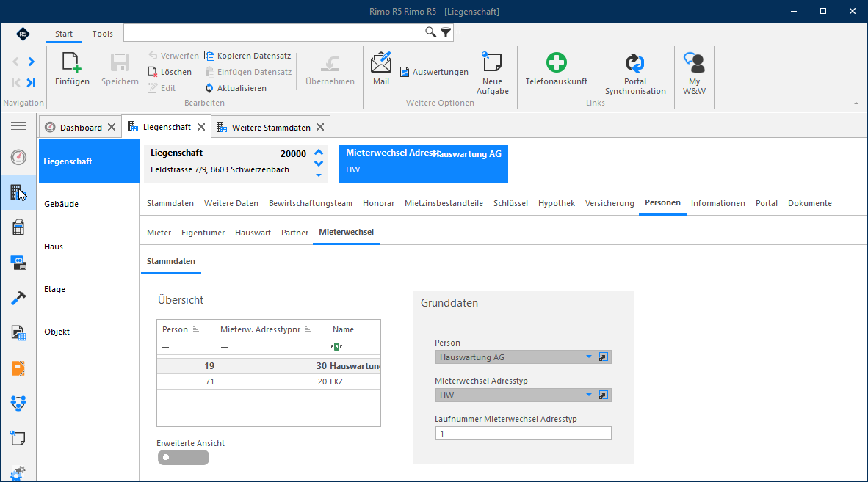
Task: Click the Rimo R5 application logo
Action: pyautogui.click(x=23, y=34)
